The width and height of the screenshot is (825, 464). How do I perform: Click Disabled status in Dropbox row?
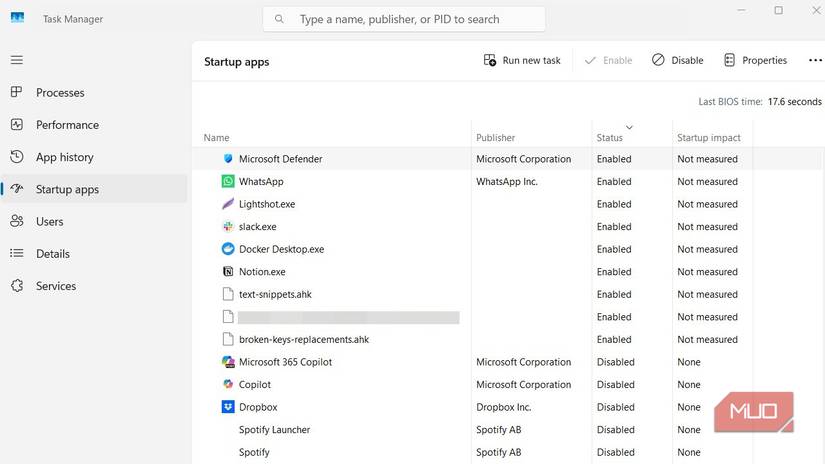(616, 407)
